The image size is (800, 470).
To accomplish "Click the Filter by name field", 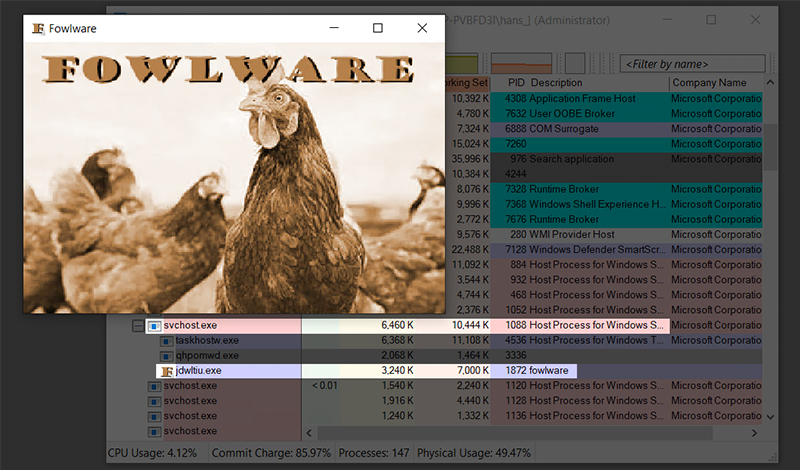I will pyautogui.click(x=692, y=64).
